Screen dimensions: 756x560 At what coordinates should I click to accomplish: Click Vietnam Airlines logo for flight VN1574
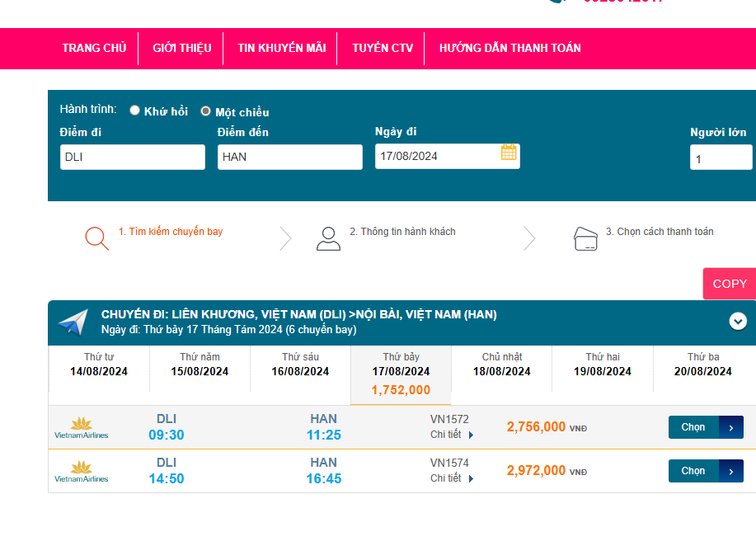(x=81, y=471)
